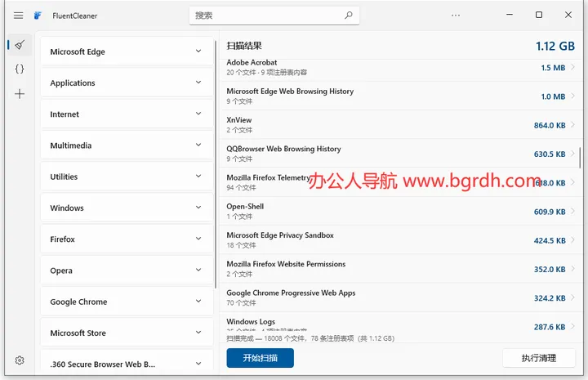The height and width of the screenshot is (380, 588).
Task: Click the Windows Logs result name
Action: (251, 321)
